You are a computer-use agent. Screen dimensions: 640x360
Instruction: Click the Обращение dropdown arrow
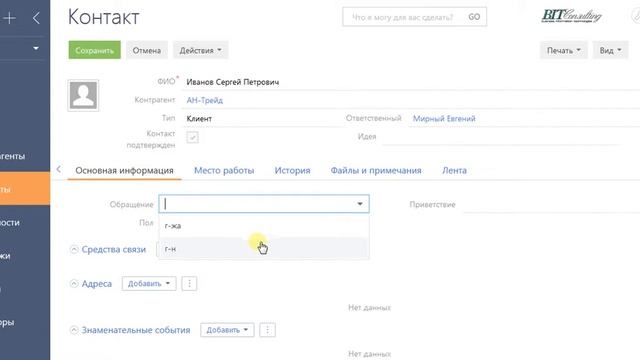(x=360, y=204)
